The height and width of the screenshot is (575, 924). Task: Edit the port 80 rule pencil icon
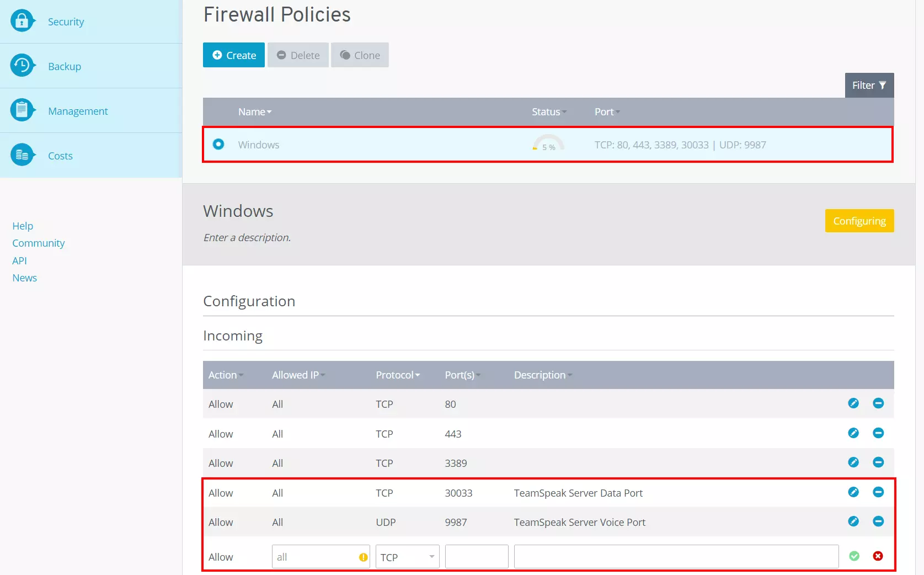coord(853,403)
